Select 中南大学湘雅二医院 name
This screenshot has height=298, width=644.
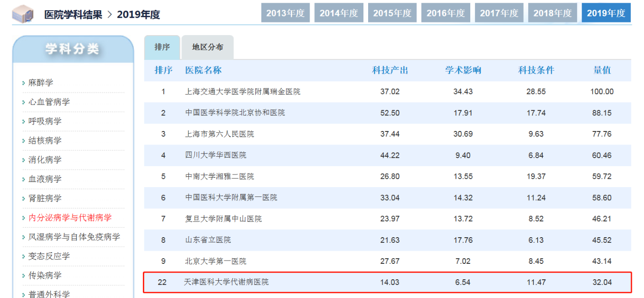(219, 176)
